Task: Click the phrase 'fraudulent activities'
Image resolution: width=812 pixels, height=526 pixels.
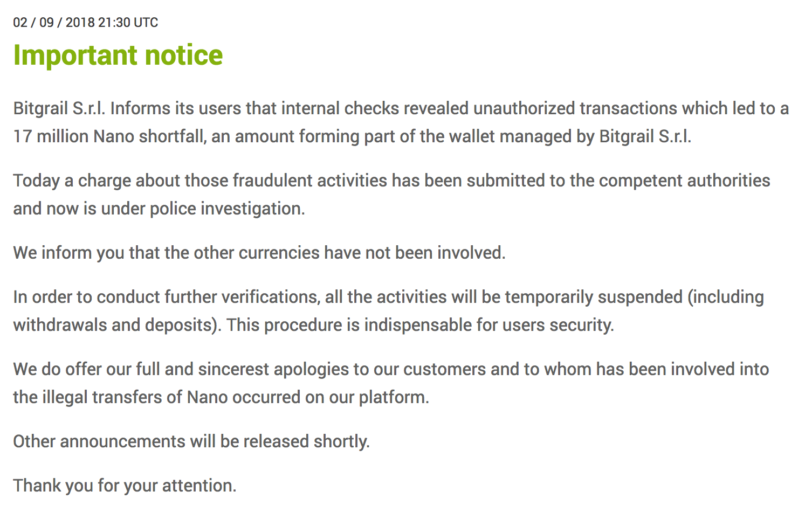Action: click(x=309, y=181)
